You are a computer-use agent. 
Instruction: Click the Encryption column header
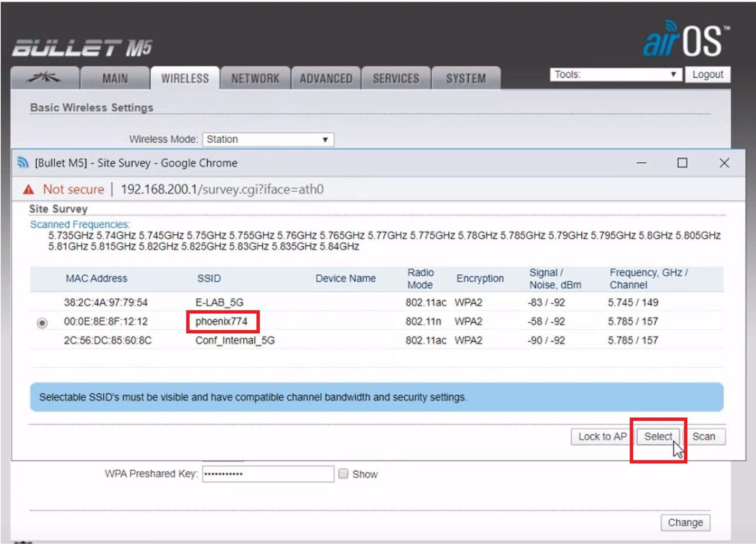(x=480, y=278)
